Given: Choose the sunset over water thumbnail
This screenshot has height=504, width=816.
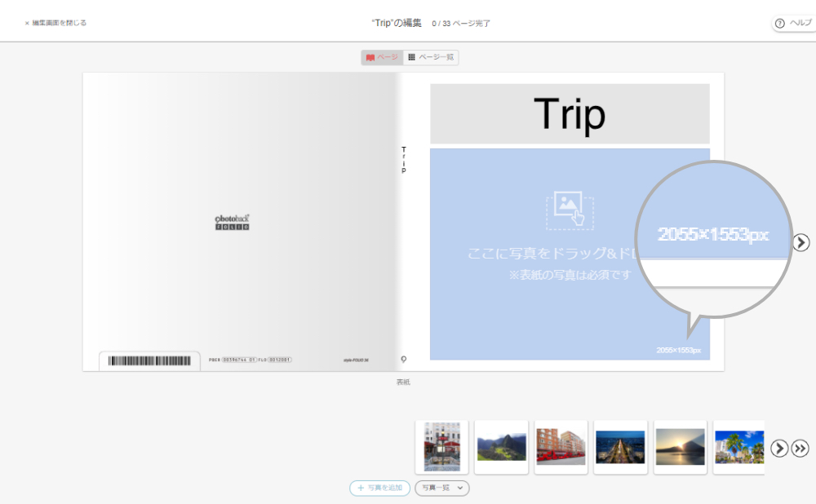Looking at the screenshot, I should (680, 447).
